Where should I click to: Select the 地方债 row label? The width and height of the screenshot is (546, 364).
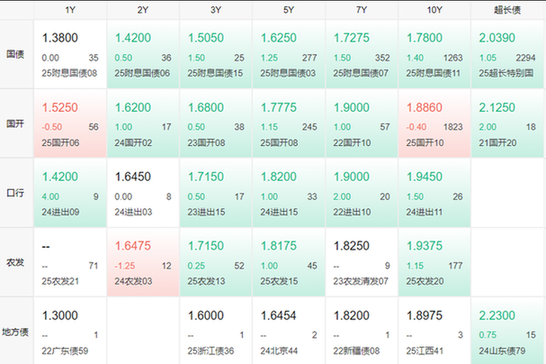pyautogui.click(x=15, y=332)
